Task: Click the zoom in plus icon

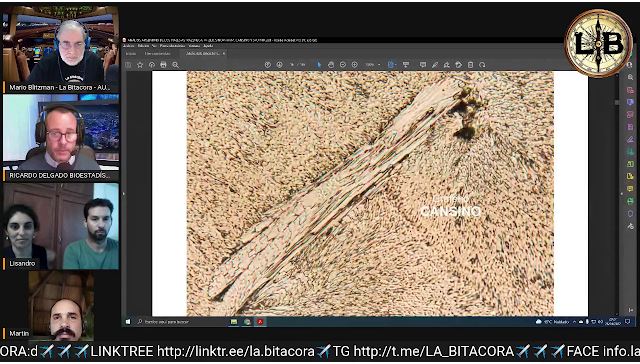Action: point(354,65)
